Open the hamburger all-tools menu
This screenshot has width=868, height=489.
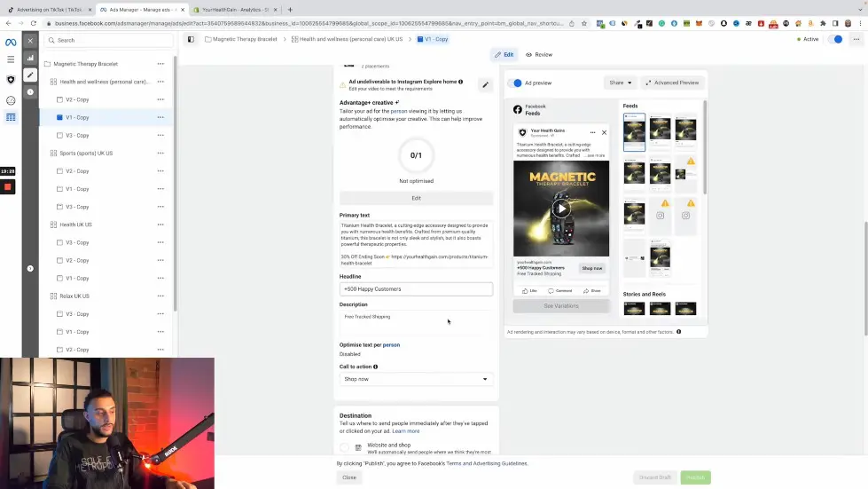(11, 59)
